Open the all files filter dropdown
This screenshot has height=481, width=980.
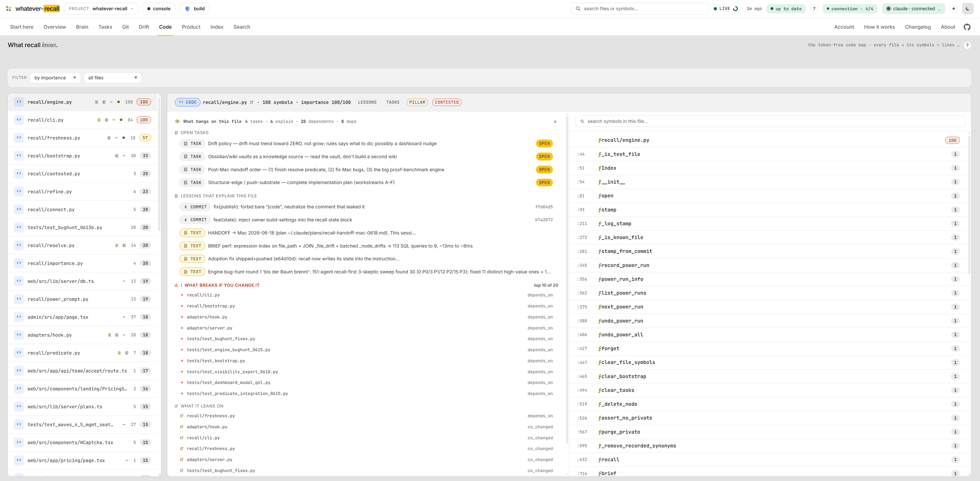(x=113, y=78)
